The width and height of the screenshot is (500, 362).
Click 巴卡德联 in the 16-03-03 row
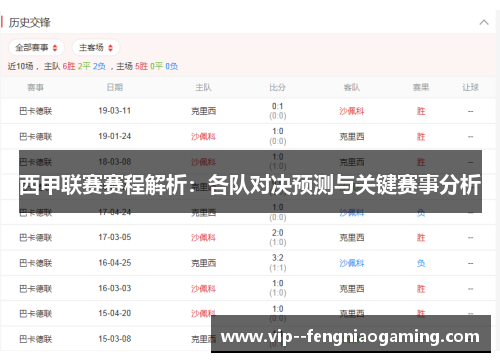(x=36, y=289)
